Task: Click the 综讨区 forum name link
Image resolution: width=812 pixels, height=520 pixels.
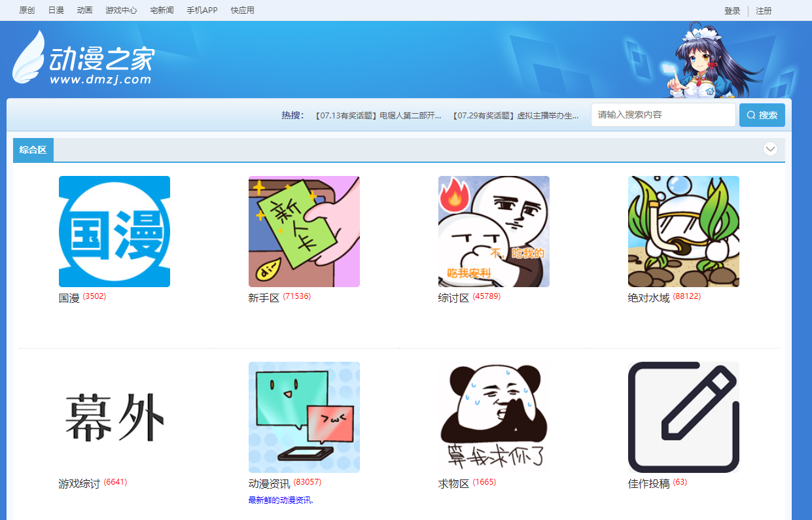Action: tap(454, 298)
